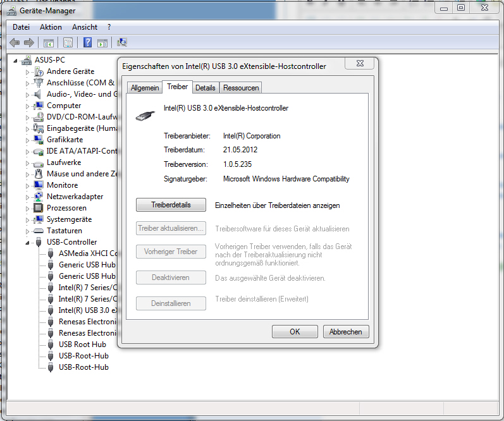Click the Prozessoren chip icon

point(38,208)
